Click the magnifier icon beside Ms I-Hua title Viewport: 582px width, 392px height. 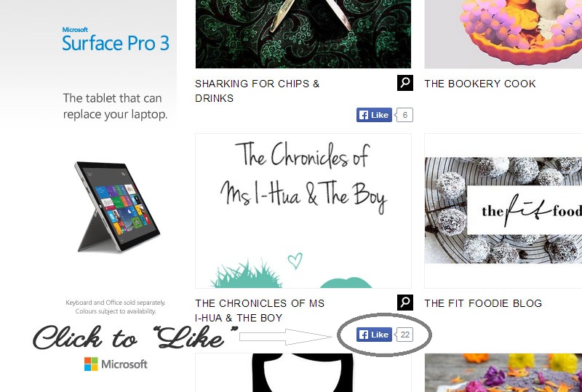tap(405, 303)
